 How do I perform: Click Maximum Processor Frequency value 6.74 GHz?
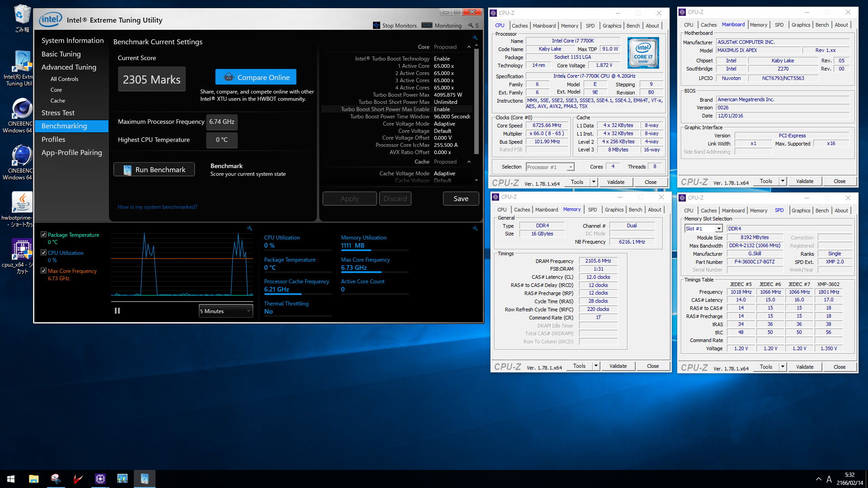coord(222,122)
